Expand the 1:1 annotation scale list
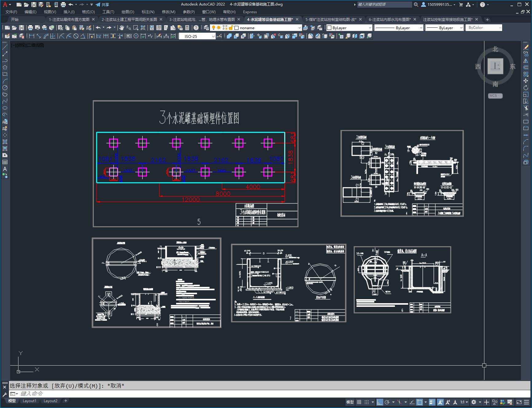 point(464,402)
